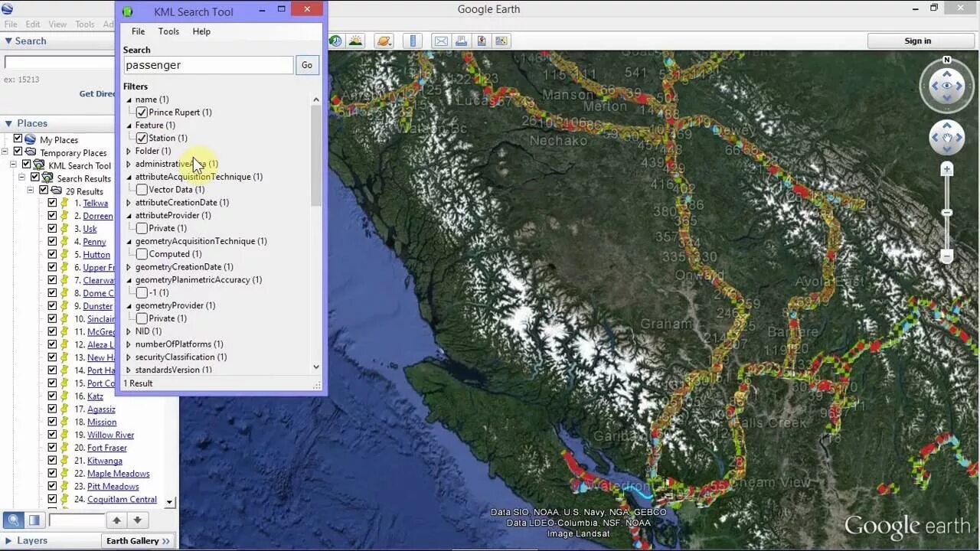Click the eye look-around joystick control
This screenshot has width=980, height=551.
947,86
